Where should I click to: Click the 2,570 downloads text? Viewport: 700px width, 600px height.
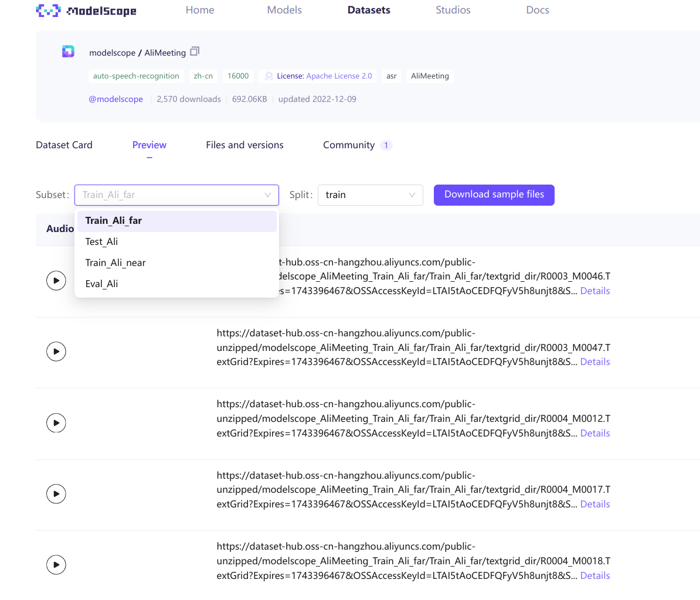pos(188,99)
